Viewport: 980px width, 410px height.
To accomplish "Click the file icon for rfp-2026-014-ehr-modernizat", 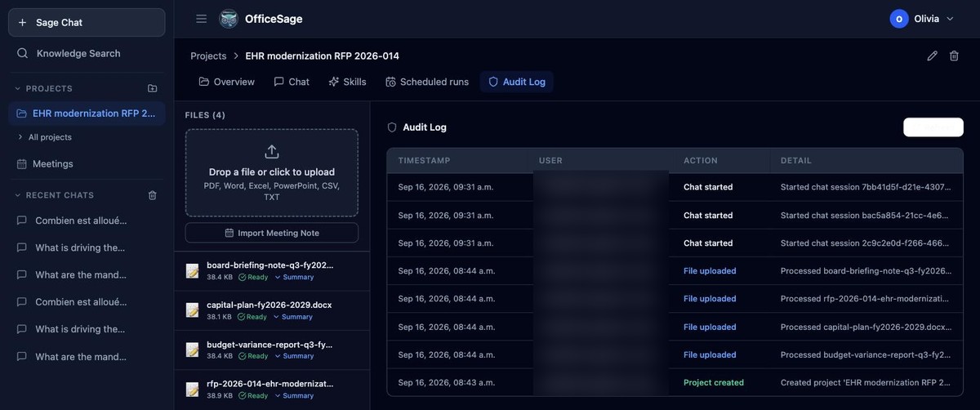I will tap(192, 389).
